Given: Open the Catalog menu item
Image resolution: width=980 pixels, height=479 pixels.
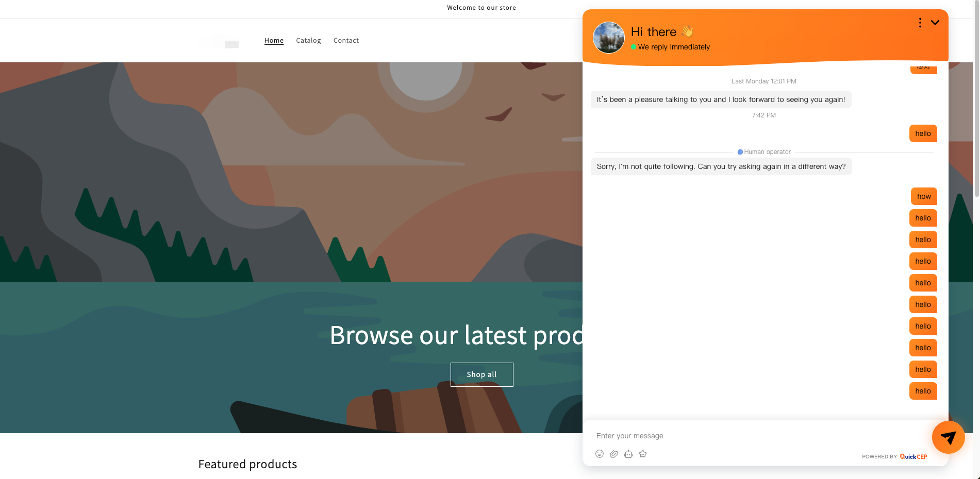Looking at the screenshot, I should tap(308, 40).
